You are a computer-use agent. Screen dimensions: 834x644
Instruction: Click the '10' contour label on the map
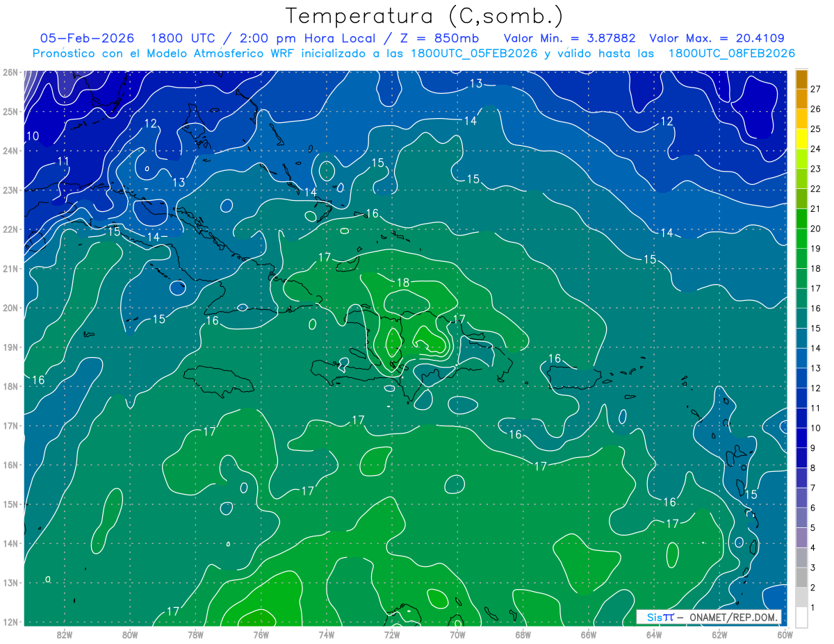pyautogui.click(x=33, y=135)
